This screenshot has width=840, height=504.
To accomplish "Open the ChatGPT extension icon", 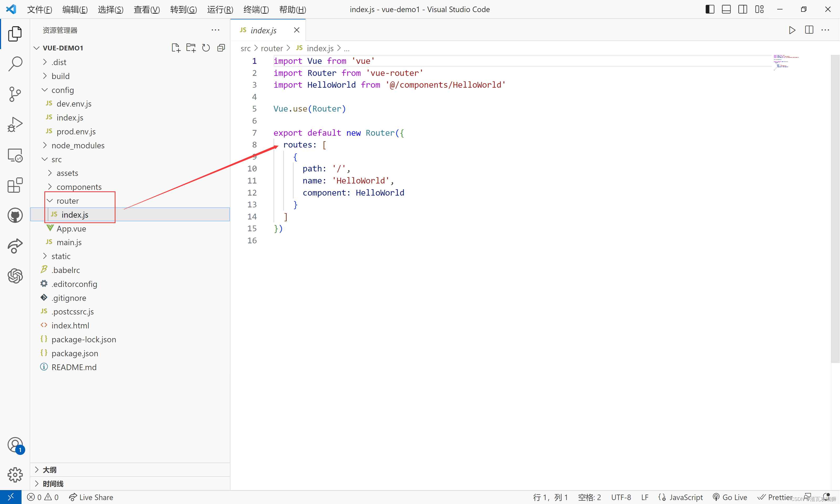I will (x=15, y=276).
